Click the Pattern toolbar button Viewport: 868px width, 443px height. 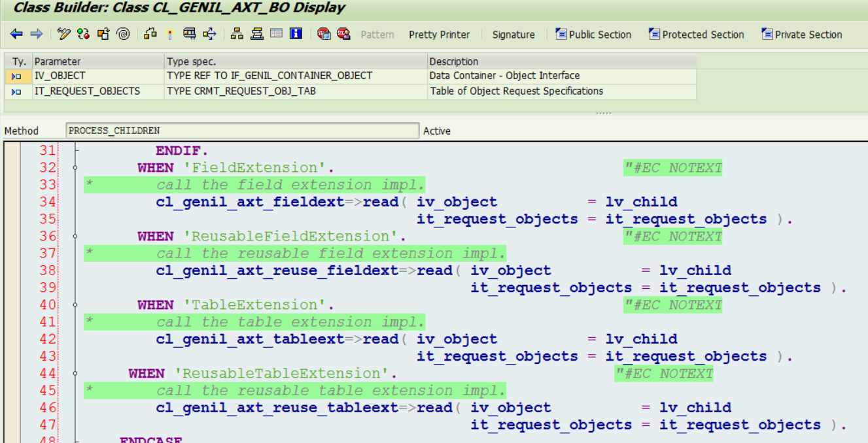[x=377, y=35]
